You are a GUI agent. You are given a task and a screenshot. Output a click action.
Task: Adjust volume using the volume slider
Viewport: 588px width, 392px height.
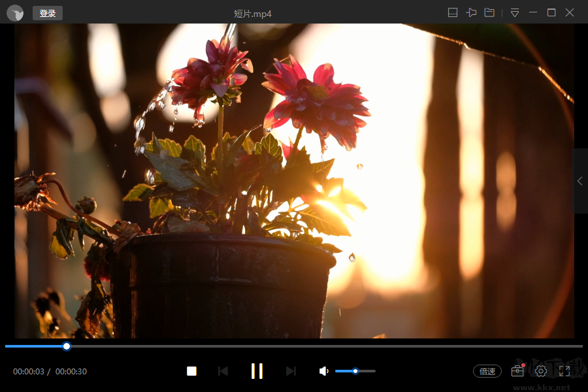point(355,371)
